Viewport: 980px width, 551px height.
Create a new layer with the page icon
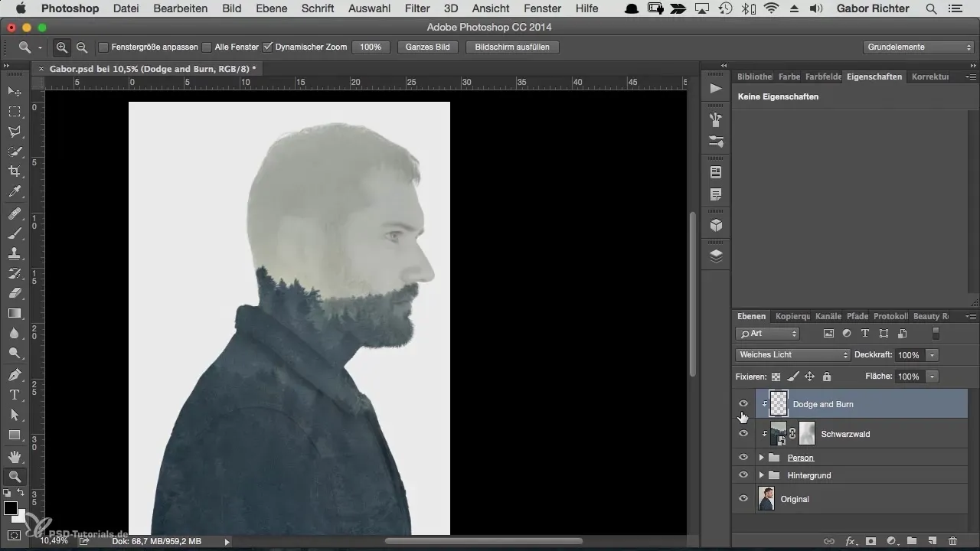click(932, 541)
